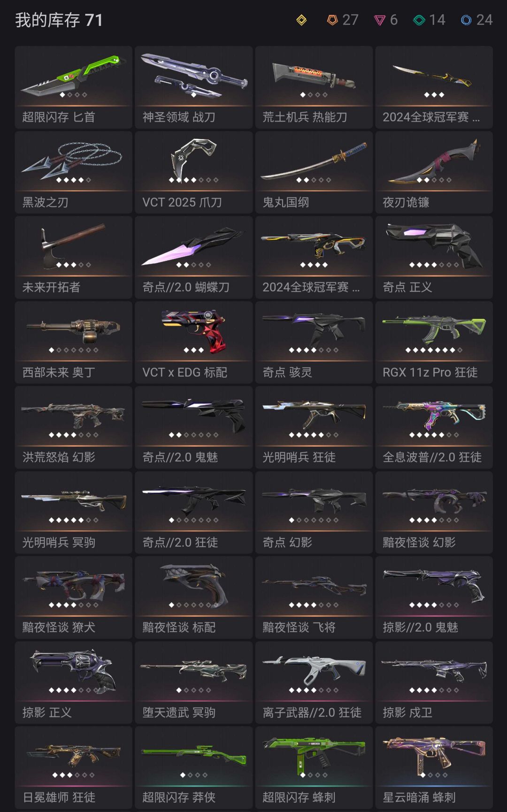Viewport: 507px width, 812px height.
Task: Filter by the blue circle tier showing 24
Action: [x=476, y=20]
